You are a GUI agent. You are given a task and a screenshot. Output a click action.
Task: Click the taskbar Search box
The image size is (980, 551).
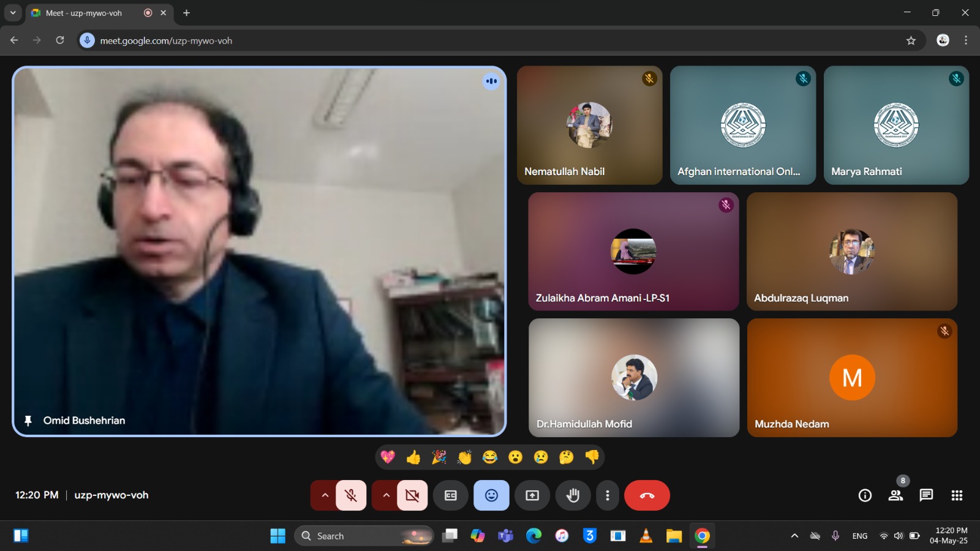(364, 536)
